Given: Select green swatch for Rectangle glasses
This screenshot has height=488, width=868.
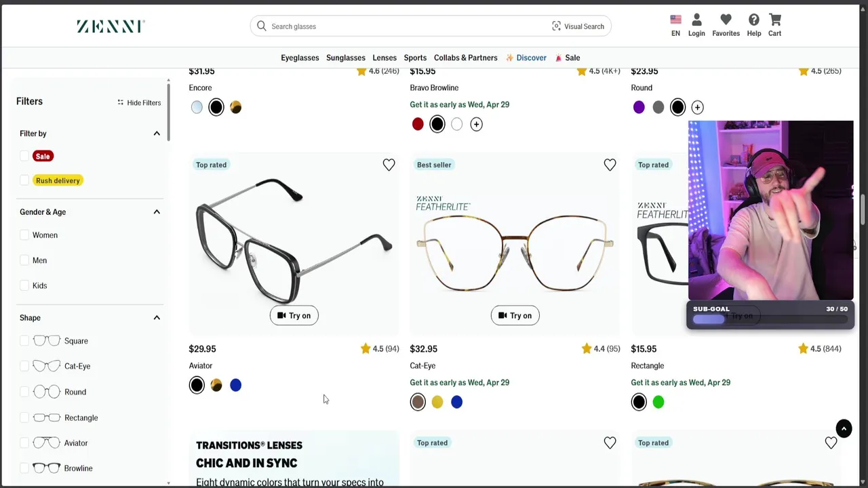Looking at the screenshot, I should coord(658,402).
